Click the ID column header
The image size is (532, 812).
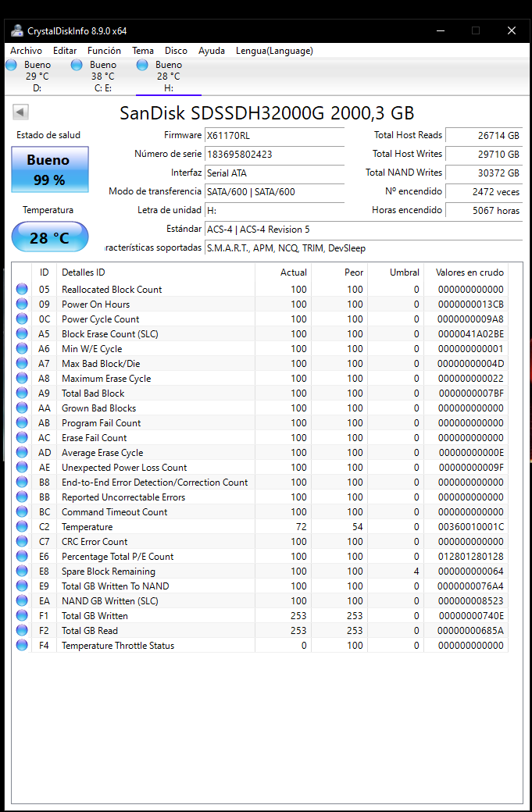[44, 272]
